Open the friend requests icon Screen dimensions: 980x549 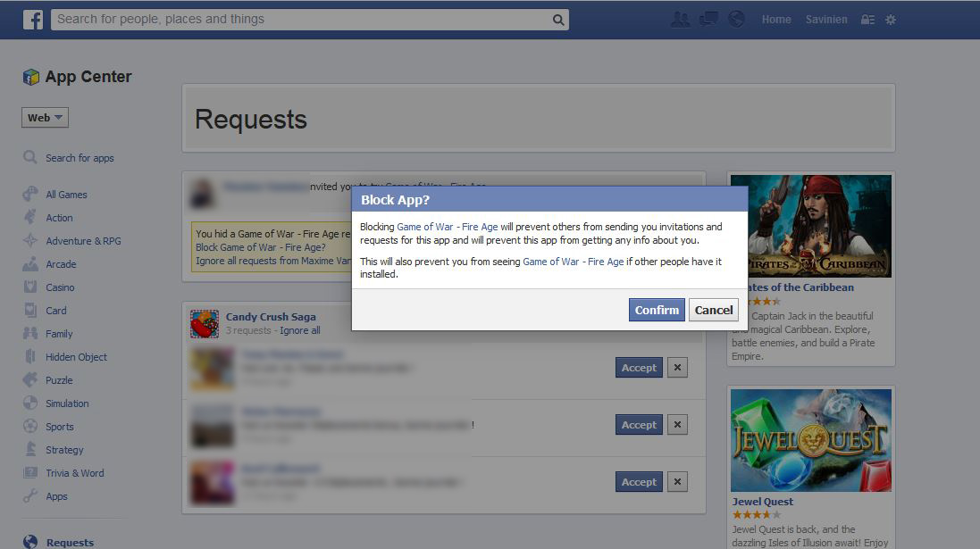(x=680, y=20)
